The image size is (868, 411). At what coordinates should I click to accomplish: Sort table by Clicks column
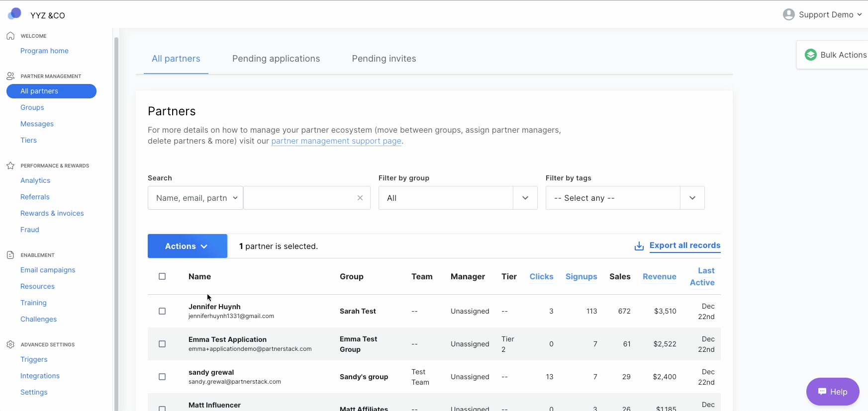(x=541, y=276)
